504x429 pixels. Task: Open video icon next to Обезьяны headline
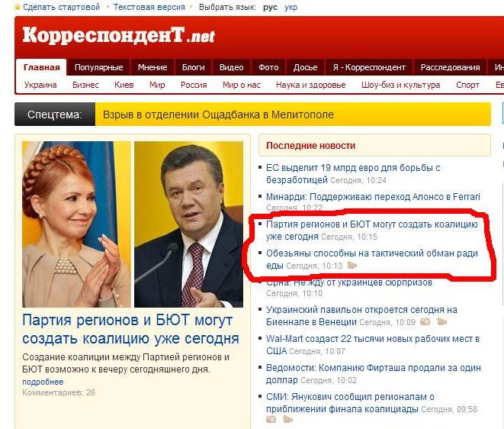352,266
